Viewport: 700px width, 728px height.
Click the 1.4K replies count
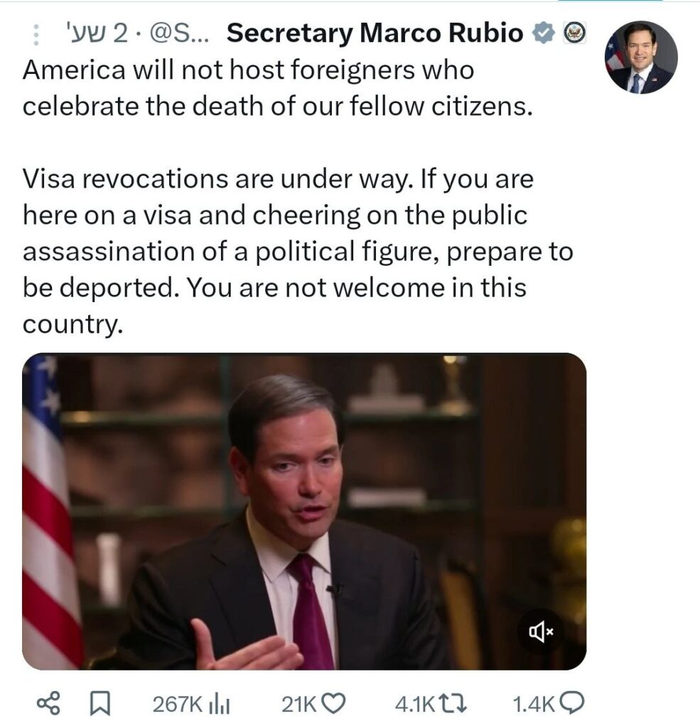point(533,704)
